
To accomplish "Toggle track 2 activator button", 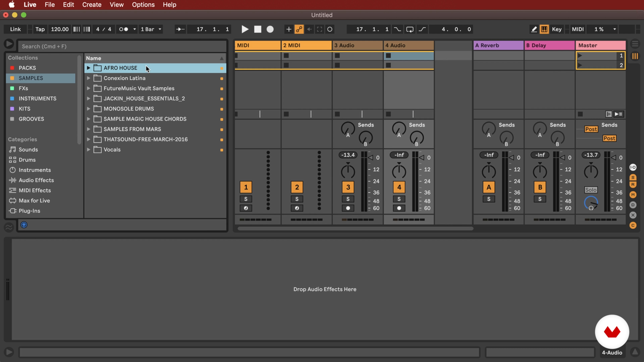I will 297,187.
